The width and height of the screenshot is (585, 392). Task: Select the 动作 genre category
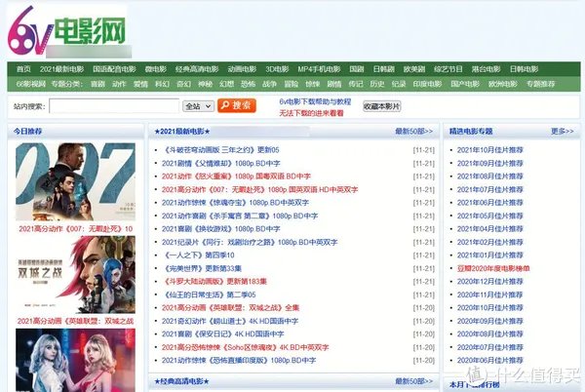pos(119,84)
